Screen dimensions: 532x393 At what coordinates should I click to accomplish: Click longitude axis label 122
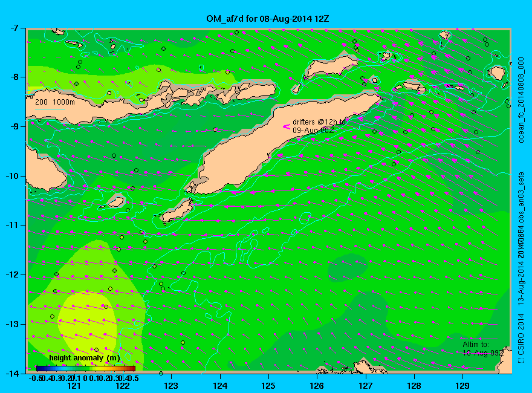(x=123, y=386)
